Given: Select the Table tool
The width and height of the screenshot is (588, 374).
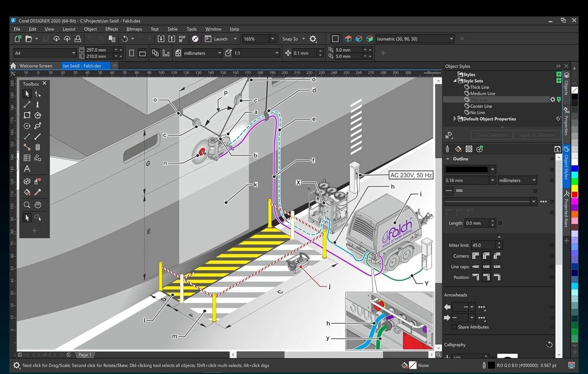Looking at the screenshot, I should [x=27, y=158].
